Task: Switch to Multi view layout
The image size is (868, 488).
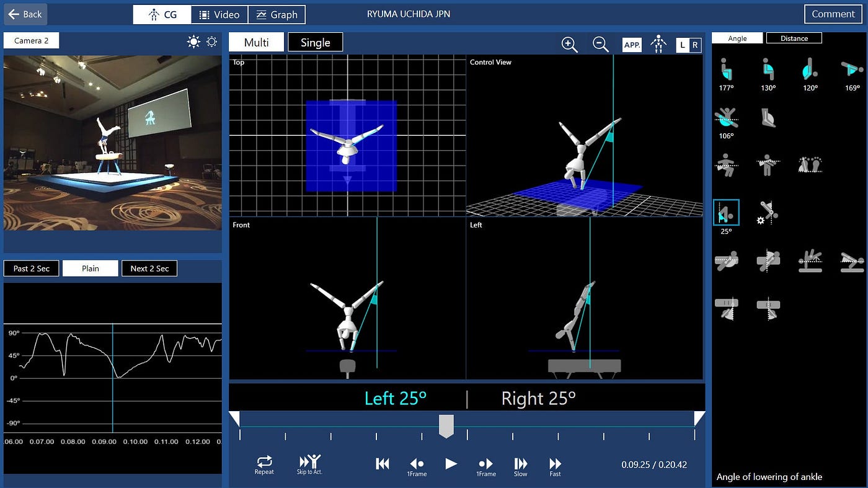Action: pyautogui.click(x=257, y=42)
